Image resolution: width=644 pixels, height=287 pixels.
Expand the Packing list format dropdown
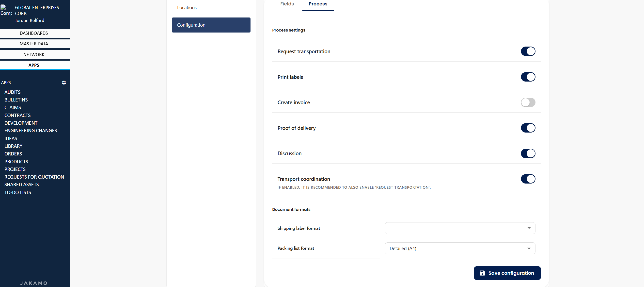pos(460,249)
